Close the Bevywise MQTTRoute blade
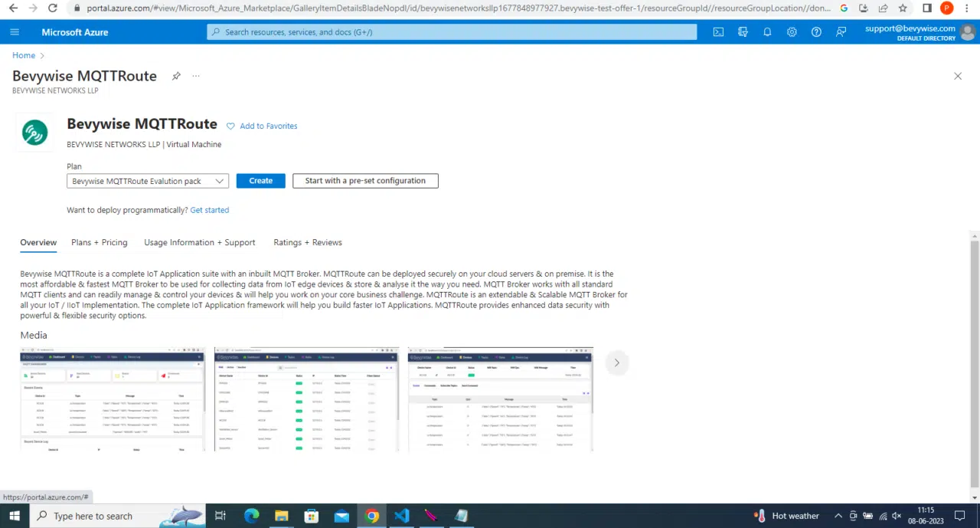The height and width of the screenshot is (528, 980). pos(957,76)
